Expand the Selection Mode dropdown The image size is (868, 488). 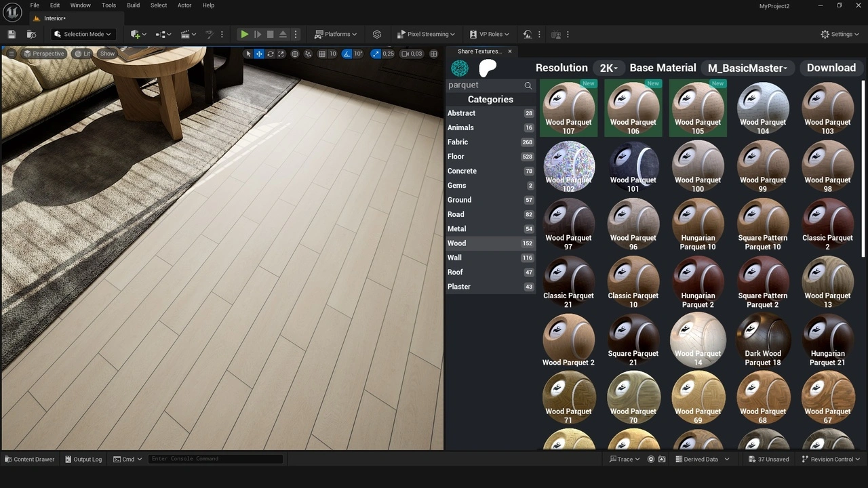83,35
